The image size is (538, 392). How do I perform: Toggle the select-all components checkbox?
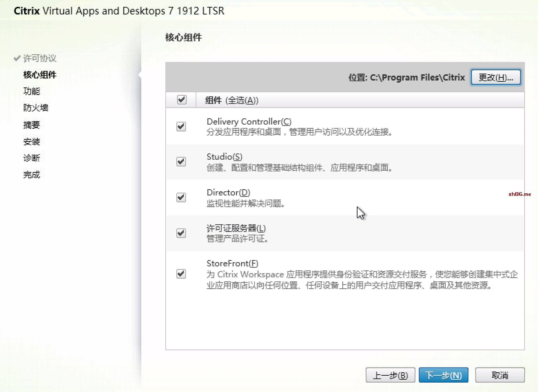coord(182,100)
